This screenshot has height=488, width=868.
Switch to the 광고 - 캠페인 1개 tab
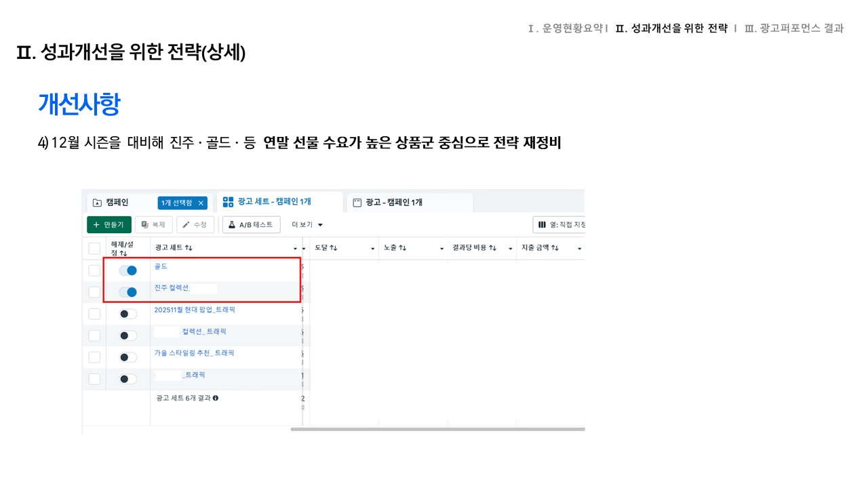point(394,203)
